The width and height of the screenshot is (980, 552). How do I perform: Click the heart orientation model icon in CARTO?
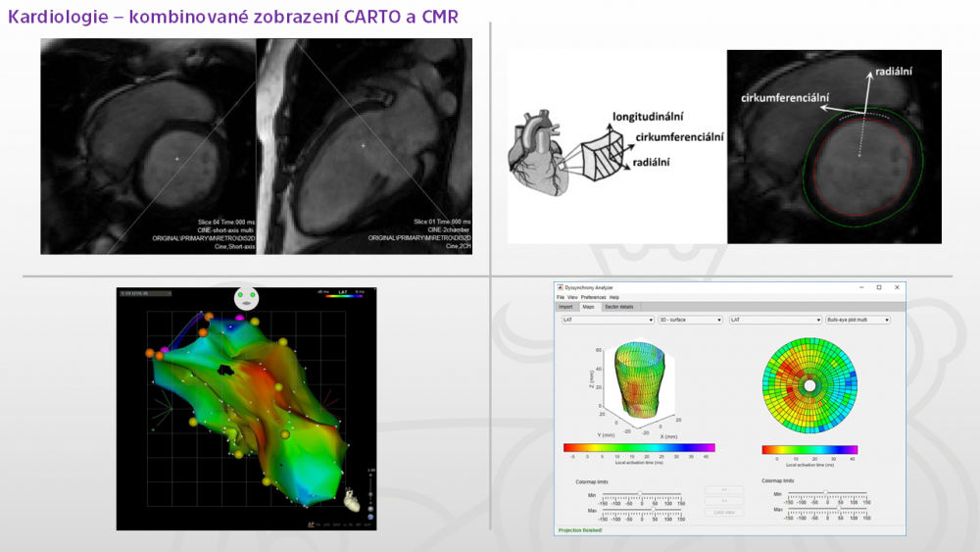(x=352, y=499)
